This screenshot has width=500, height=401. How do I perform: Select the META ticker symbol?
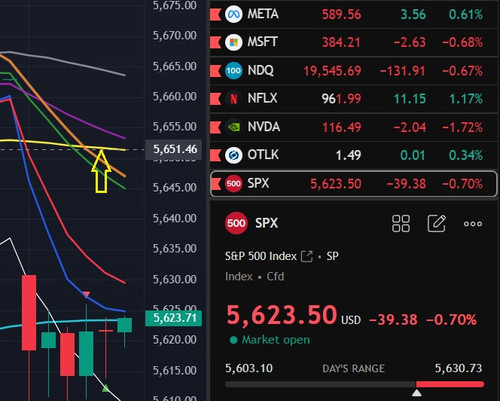263,14
